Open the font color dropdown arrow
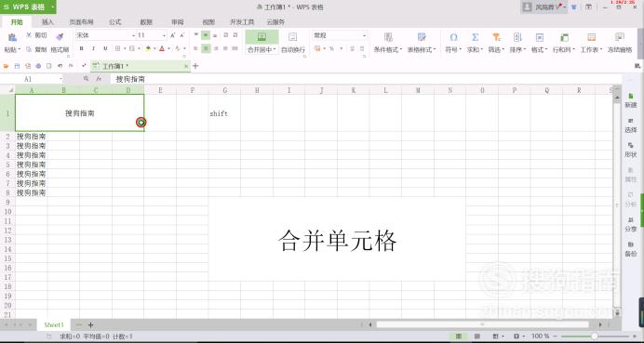This screenshot has height=343, width=644. pyautogui.click(x=168, y=49)
